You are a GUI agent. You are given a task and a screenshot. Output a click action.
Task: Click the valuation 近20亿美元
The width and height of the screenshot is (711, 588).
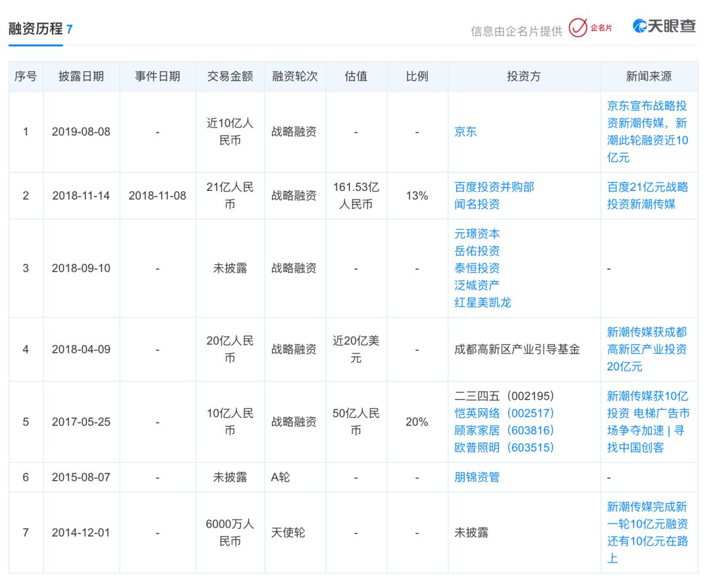pyautogui.click(x=356, y=349)
